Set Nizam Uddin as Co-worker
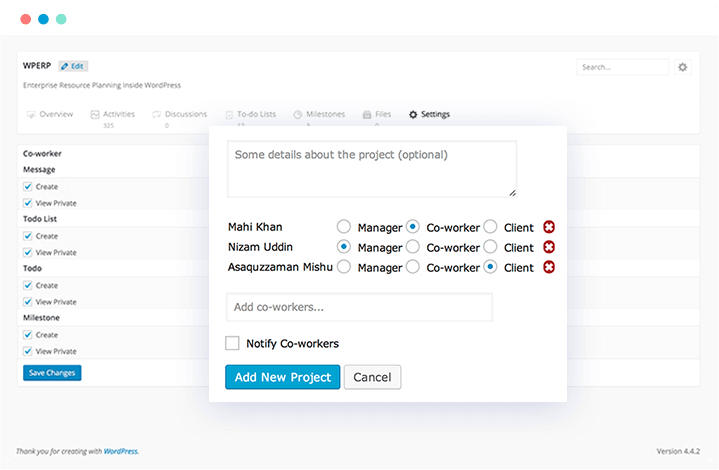 click(413, 247)
